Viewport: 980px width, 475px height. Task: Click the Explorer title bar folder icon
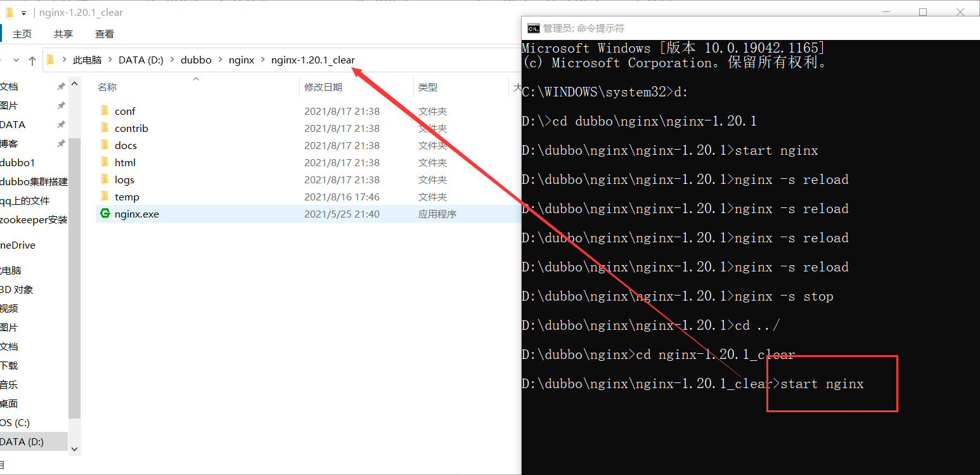9,12
